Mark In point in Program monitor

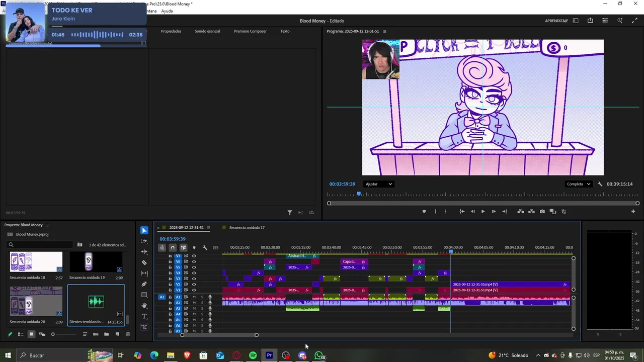[x=435, y=212]
